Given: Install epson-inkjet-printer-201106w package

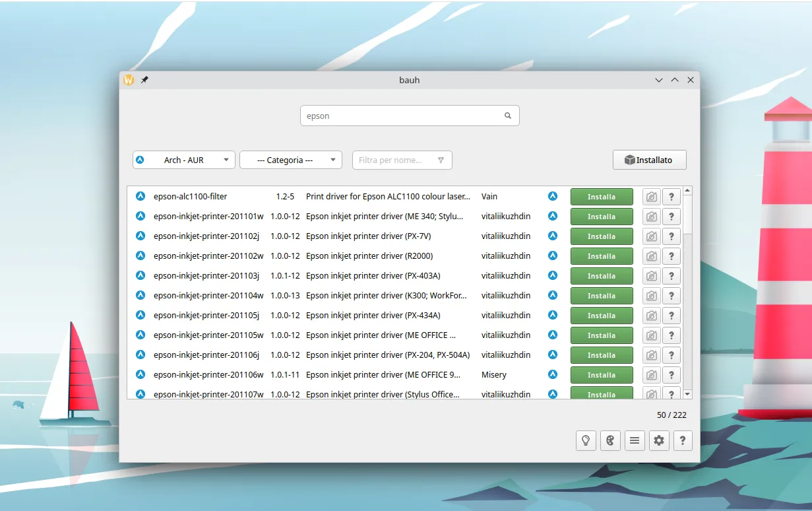Looking at the screenshot, I should 601,375.
